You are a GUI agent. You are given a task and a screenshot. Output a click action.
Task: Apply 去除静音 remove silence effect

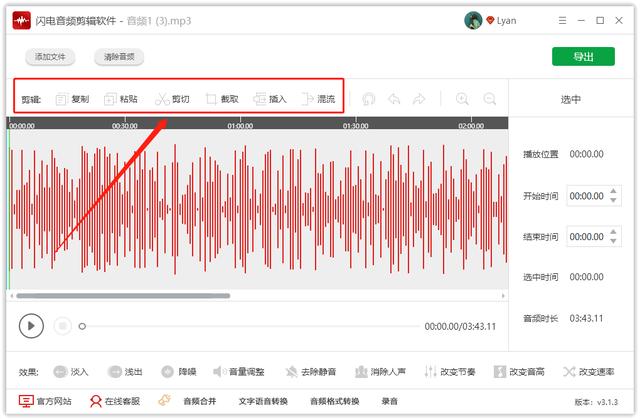point(311,372)
